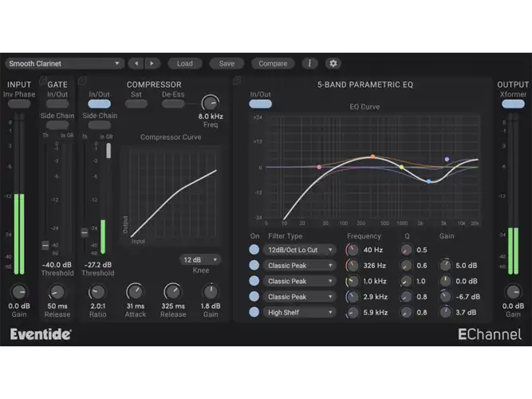Click the Output Gain knob

[513, 292]
